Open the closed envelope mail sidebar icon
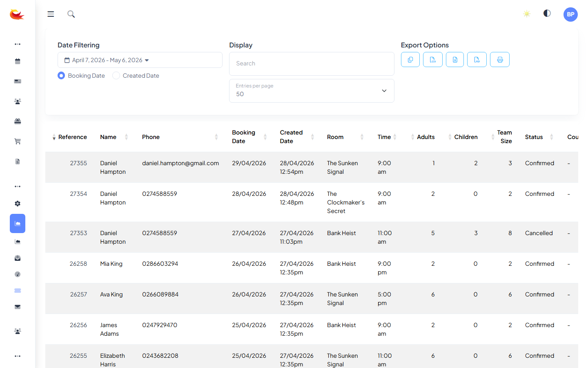The width and height of the screenshot is (588, 368). click(x=18, y=307)
